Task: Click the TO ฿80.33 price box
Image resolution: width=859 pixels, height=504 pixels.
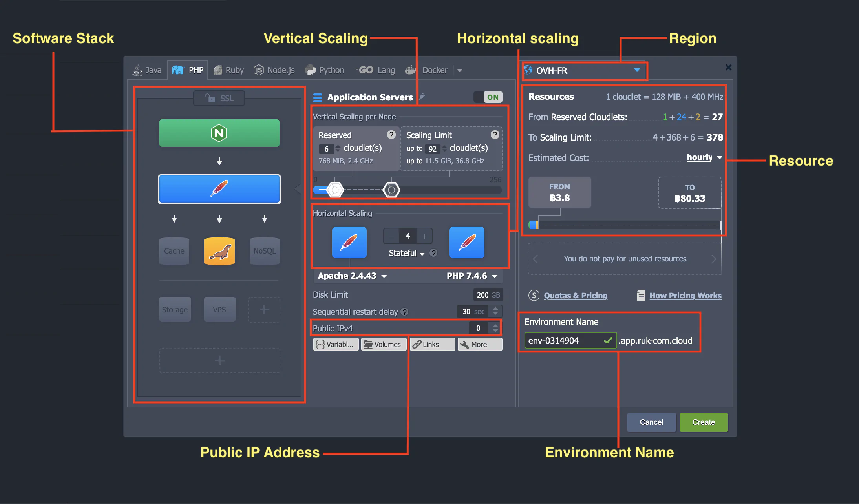Action: tap(690, 193)
